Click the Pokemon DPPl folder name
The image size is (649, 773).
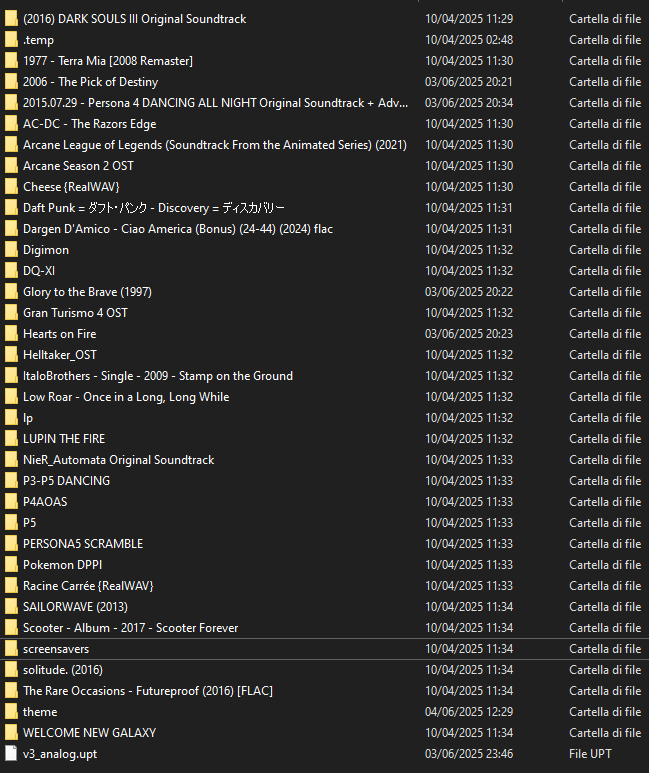[63, 565]
